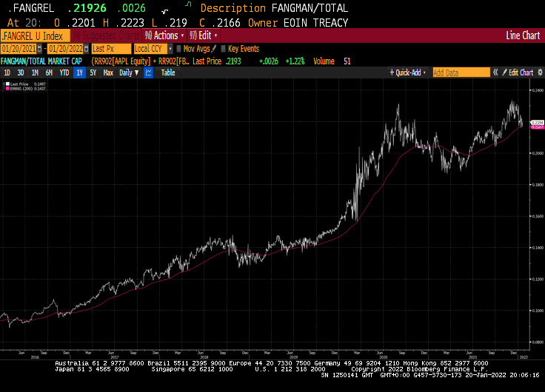Image resolution: width=545 pixels, height=392 pixels.
Task: Select the 1M time range tab
Action: click(35, 72)
